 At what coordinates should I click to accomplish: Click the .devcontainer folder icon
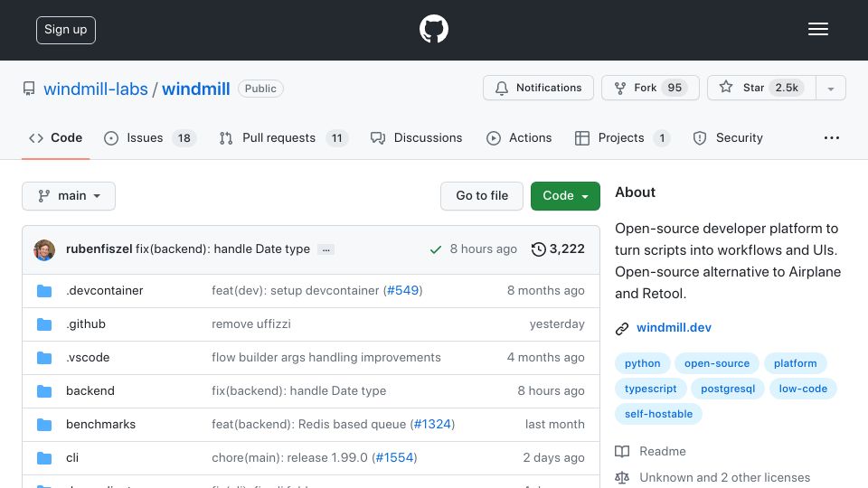(x=44, y=290)
